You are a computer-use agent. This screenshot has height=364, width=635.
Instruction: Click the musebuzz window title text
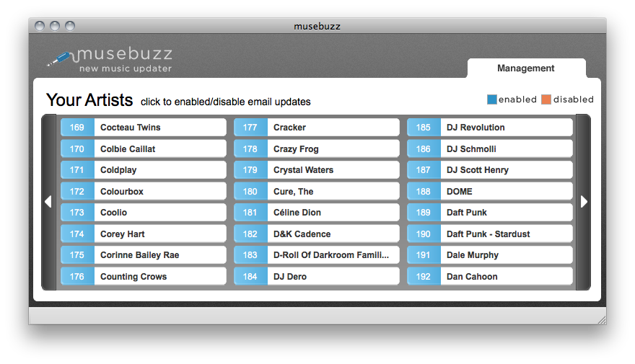[317, 26]
